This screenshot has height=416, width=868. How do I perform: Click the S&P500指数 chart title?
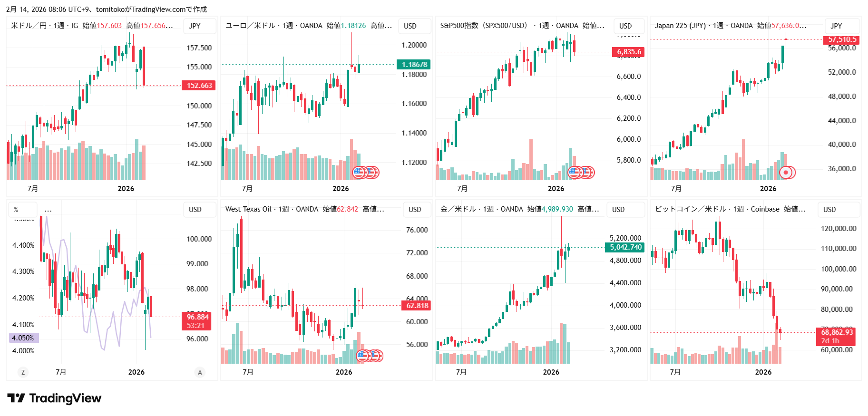click(x=483, y=26)
